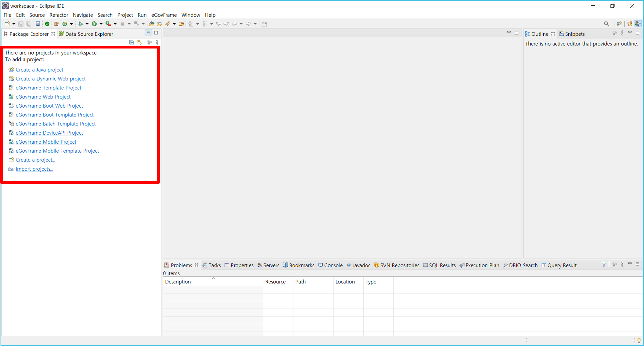Click Create a Java project link
Screen dimensions: 644x346
39,70
